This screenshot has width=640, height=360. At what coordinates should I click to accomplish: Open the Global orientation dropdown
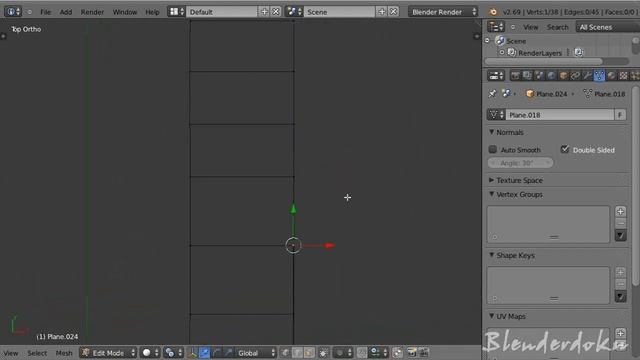256,353
